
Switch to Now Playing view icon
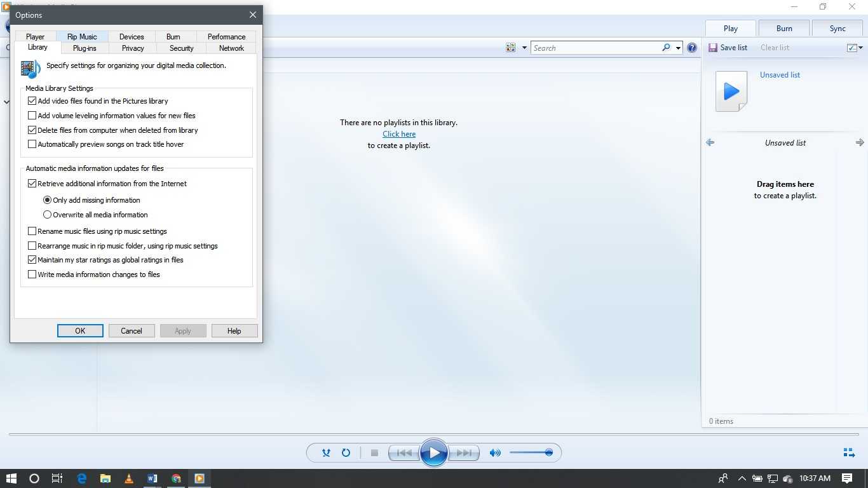pos(849,453)
